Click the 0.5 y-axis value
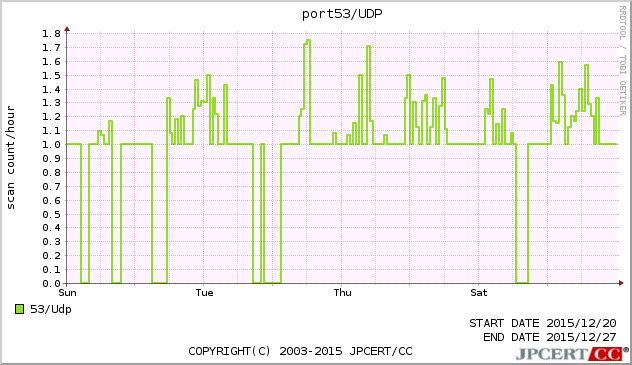The width and height of the screenshot is (632, 365). (x=51, y=214)
